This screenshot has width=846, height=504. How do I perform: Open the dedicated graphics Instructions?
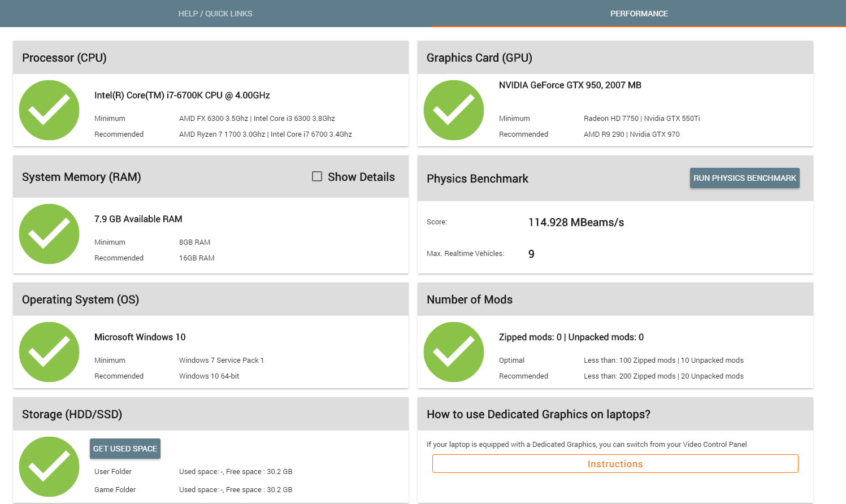click(615, 464)
